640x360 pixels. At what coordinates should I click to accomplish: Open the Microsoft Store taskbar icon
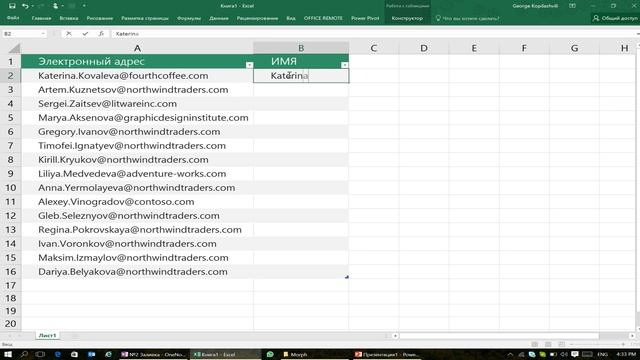(74, 354)
